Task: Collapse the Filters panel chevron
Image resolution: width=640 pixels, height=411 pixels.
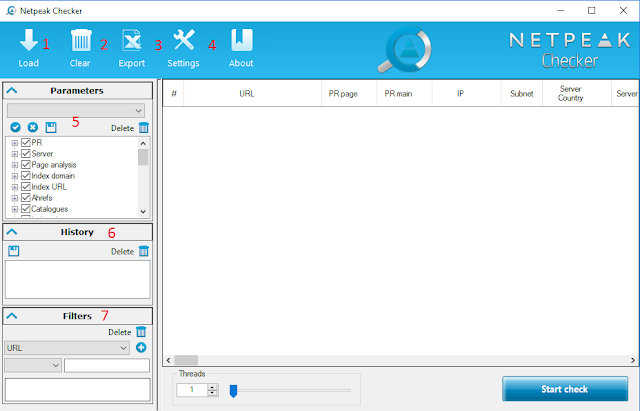Action: click(12, 315)
